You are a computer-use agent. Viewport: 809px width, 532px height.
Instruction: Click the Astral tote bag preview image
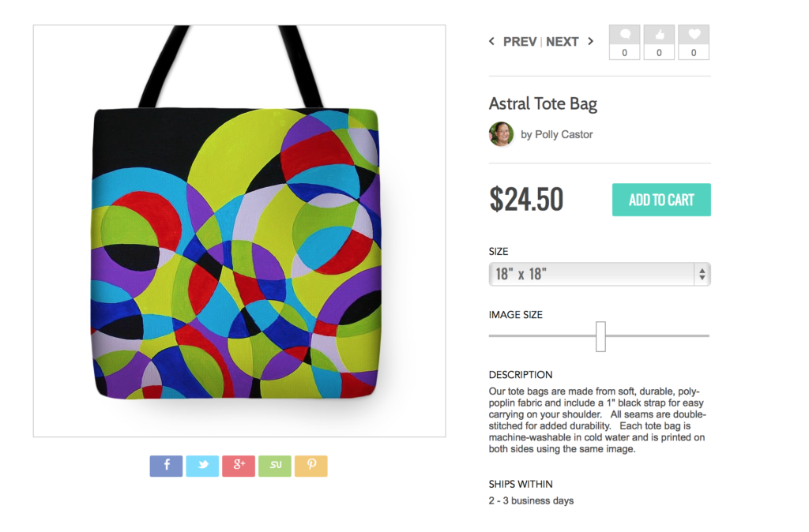coord(239,231)
